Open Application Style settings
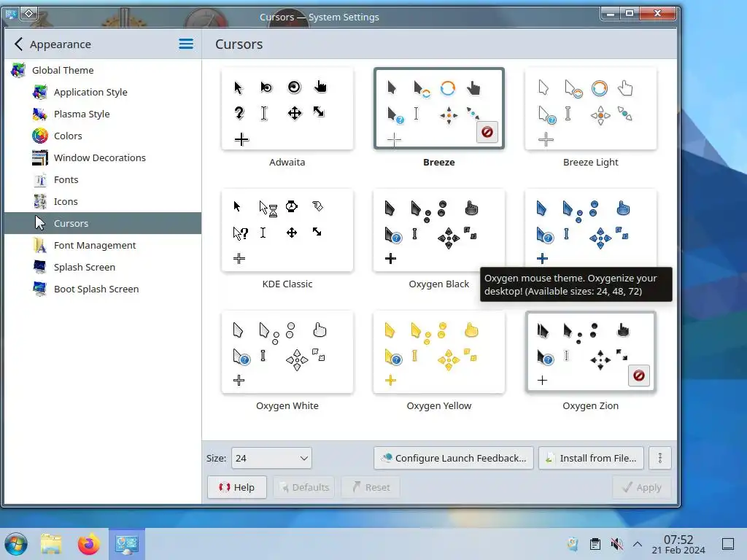This screenshot has height=560, width=747. coord(102,93)
